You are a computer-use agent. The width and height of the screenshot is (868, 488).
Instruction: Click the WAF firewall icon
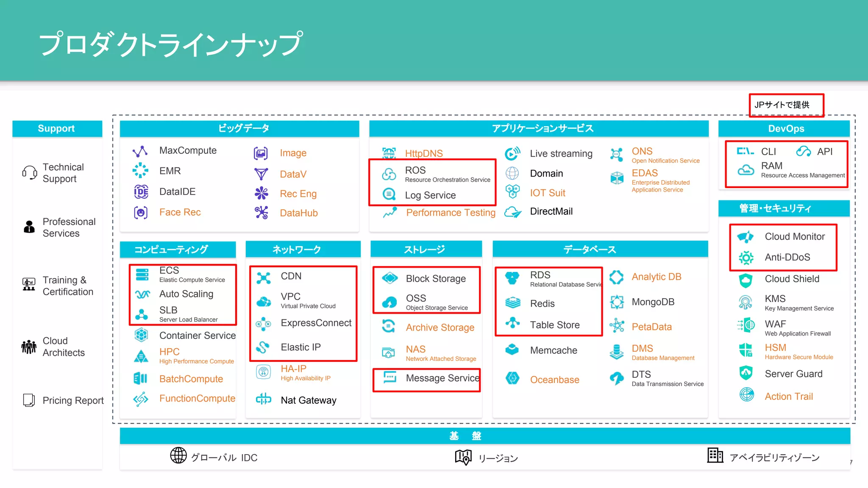pos(746,325)
